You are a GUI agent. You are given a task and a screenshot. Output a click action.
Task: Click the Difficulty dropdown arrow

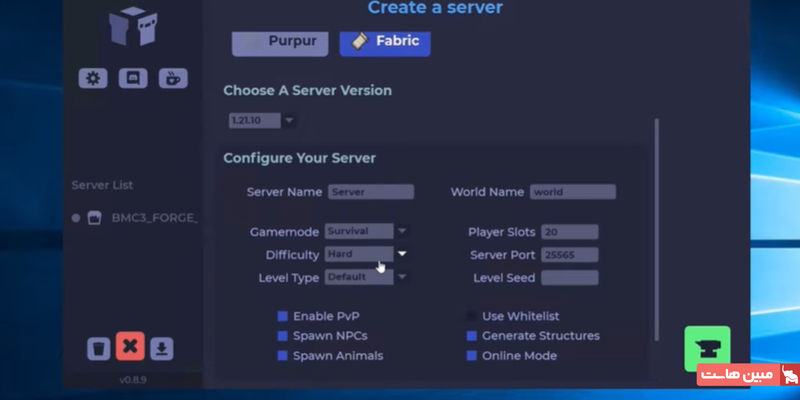tap(402, 254)
